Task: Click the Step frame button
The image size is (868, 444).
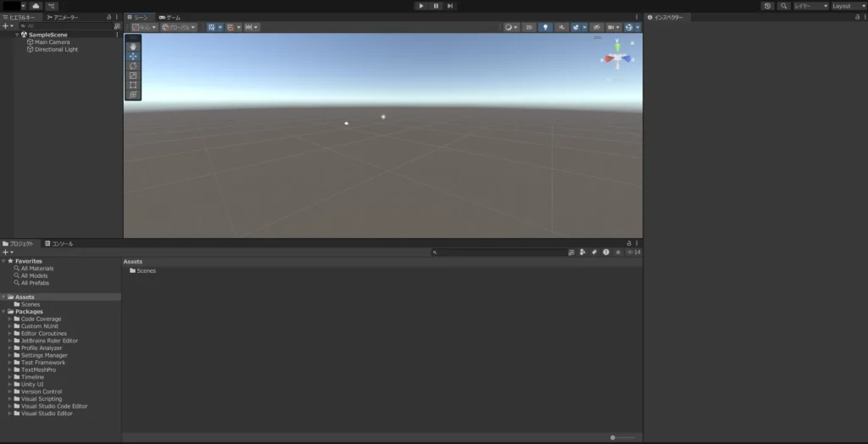Action: (450, 6)
